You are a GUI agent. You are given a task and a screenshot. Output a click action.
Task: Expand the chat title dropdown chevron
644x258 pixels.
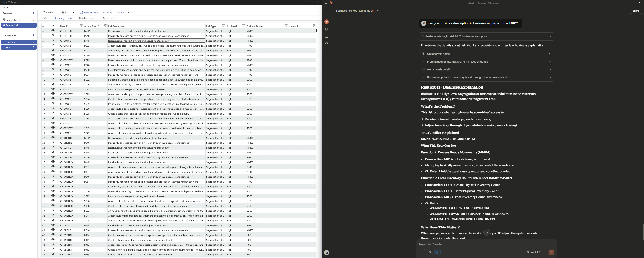click(378, 11)
